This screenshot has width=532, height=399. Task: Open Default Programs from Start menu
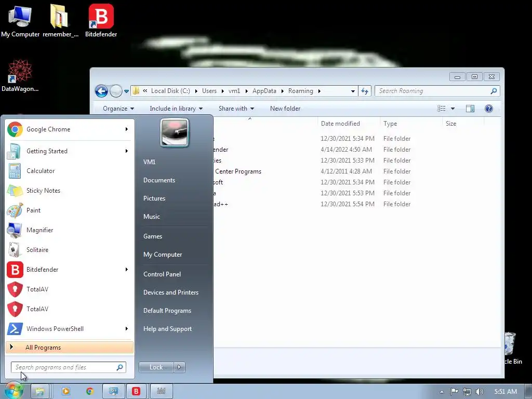click(167, 311)
